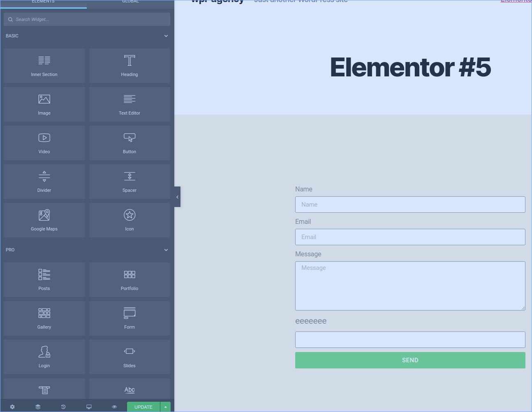The width and height of the screenshot is (532, 412).
Task: Click the Name input field
Action: (x=410, y=205)
